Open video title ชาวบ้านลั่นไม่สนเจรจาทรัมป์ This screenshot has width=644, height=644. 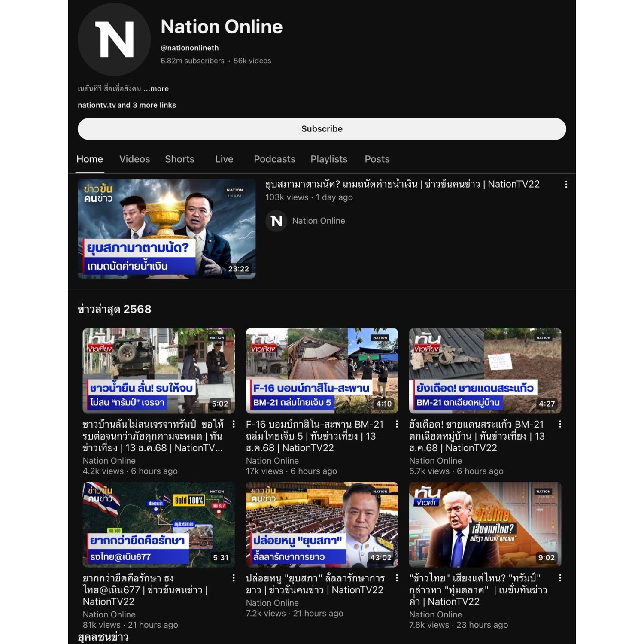153,436
